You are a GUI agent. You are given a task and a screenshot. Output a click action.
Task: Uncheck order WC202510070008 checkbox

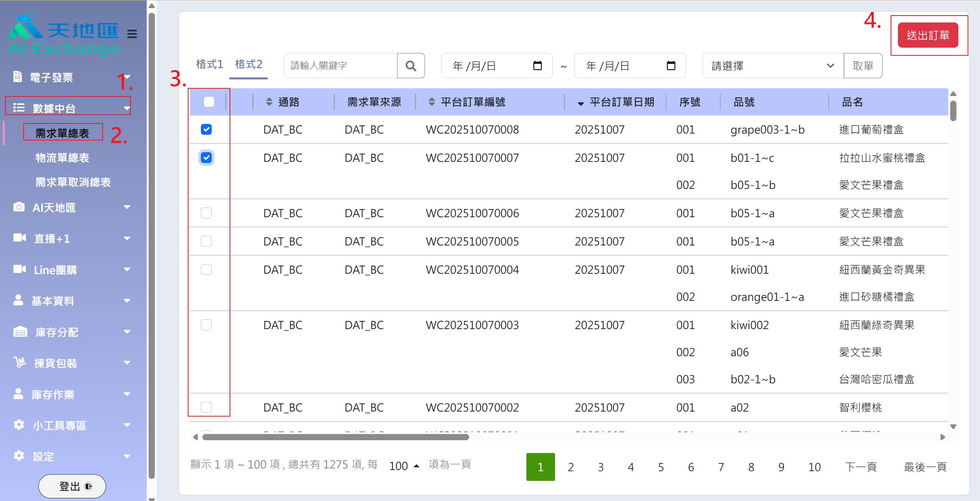pos(206,129)
